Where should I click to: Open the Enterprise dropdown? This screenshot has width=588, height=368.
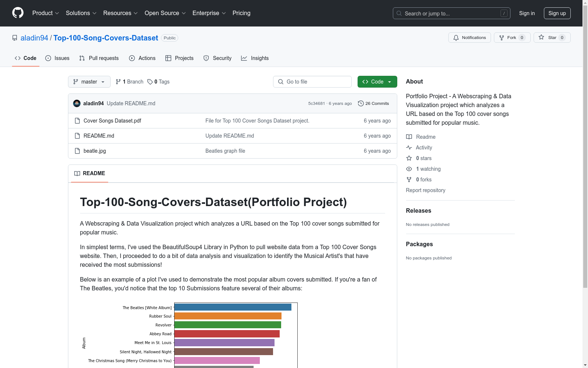[x=209, y=13]
